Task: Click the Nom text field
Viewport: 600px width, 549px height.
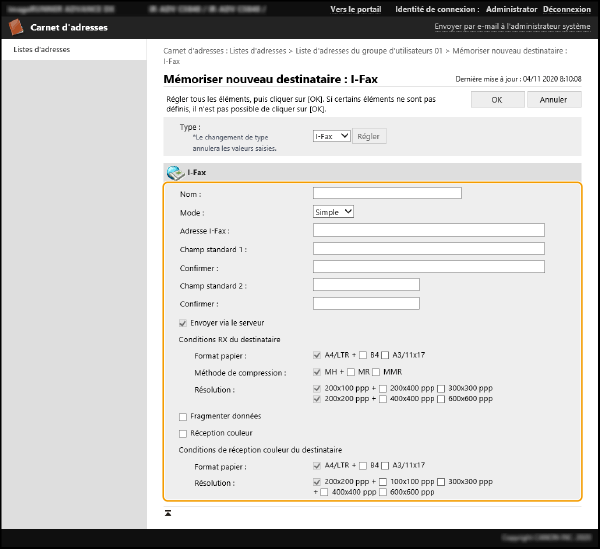Action: (387, 193)
